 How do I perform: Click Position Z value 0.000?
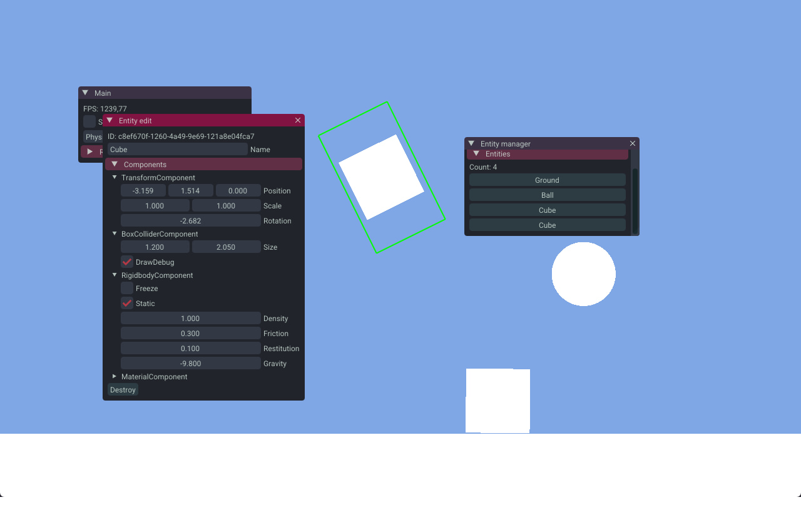point(238,190)
